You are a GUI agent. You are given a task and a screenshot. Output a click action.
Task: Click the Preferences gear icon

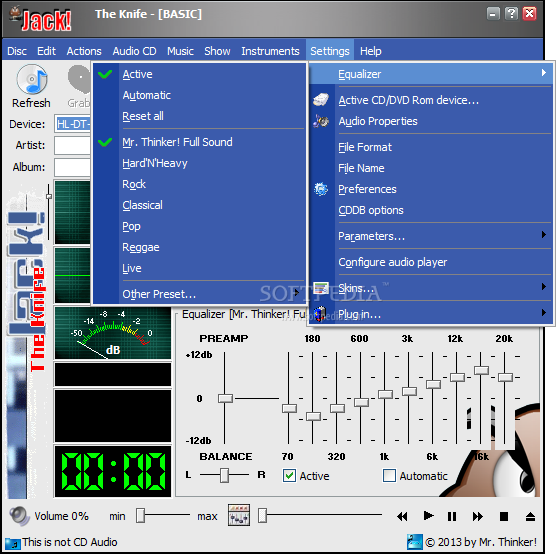(x=321, y=189)
